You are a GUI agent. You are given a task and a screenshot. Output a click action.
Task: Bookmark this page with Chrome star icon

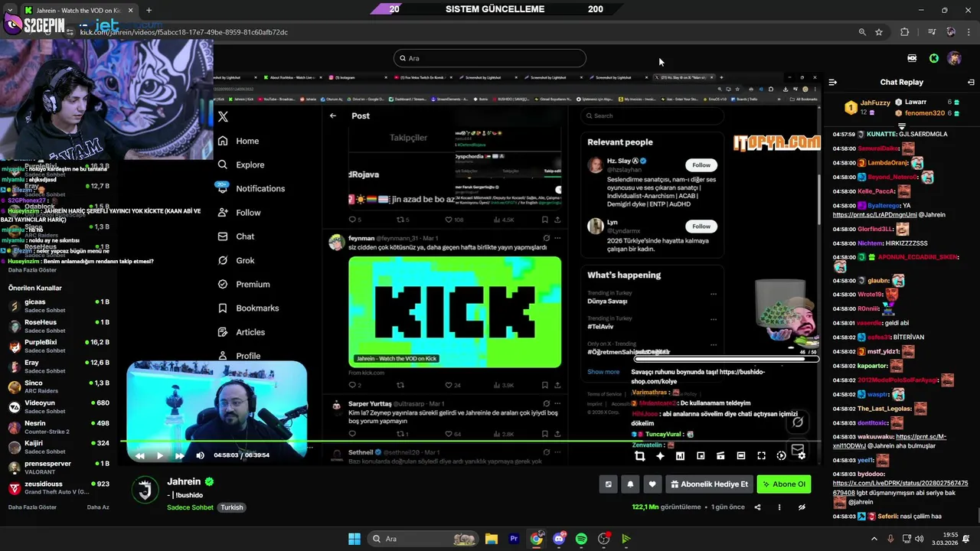pyautogui.click(x=879, y=32)
